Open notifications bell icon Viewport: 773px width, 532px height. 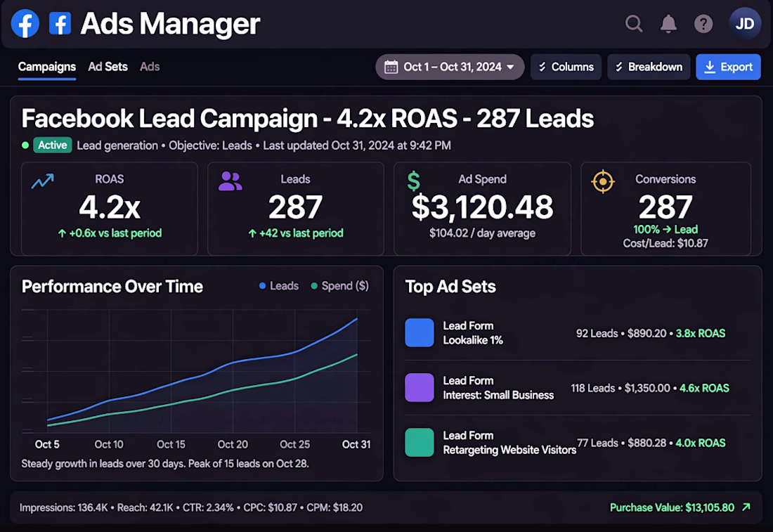point(668,23)
